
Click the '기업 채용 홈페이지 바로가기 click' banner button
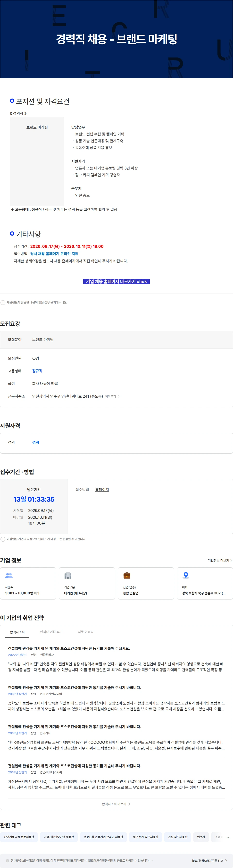coord(116,281)
